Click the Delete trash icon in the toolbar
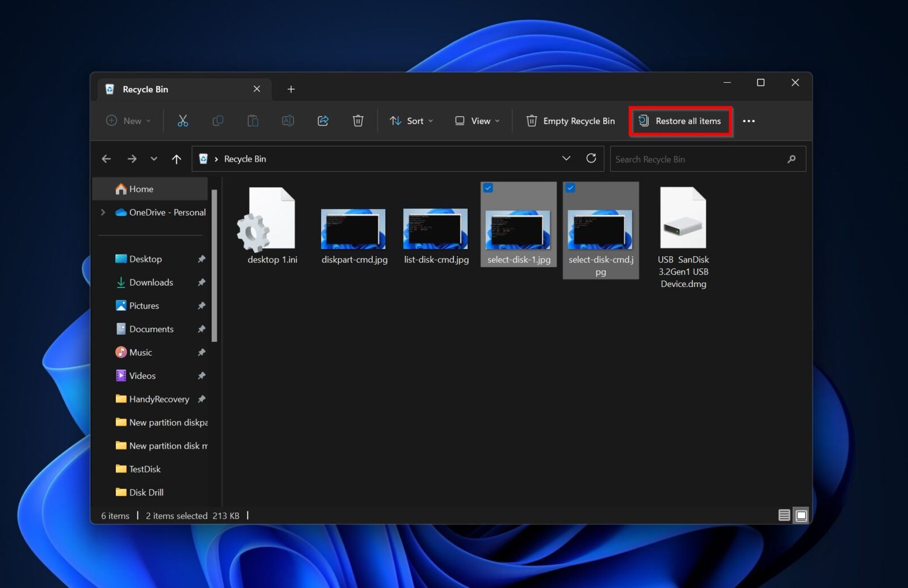The image size is (908, 588). [x=358, y=121]
